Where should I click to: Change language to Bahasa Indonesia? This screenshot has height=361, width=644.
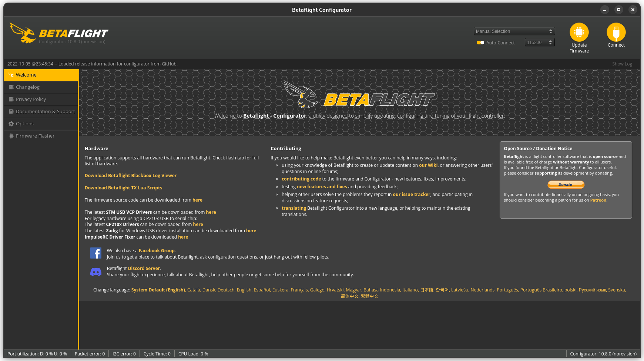coord(382,290)
